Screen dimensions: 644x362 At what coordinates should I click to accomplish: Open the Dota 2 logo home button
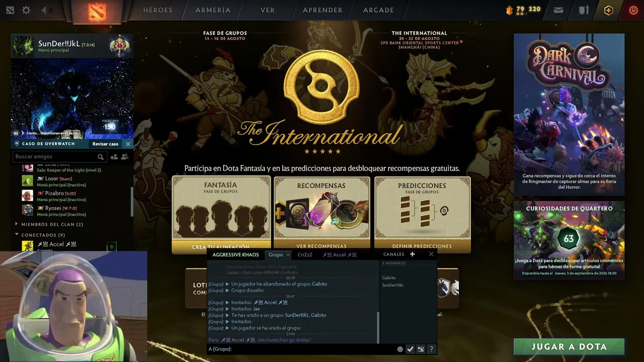tap(97, 11)
